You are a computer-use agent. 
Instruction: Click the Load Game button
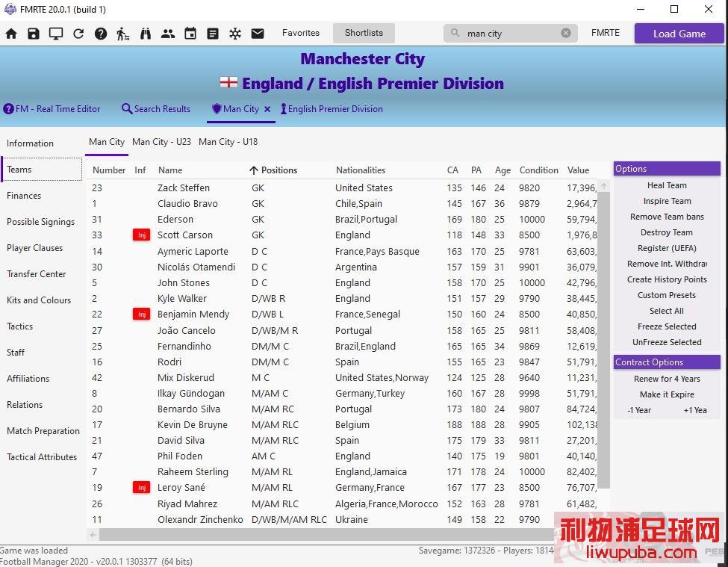coord(679,34)
